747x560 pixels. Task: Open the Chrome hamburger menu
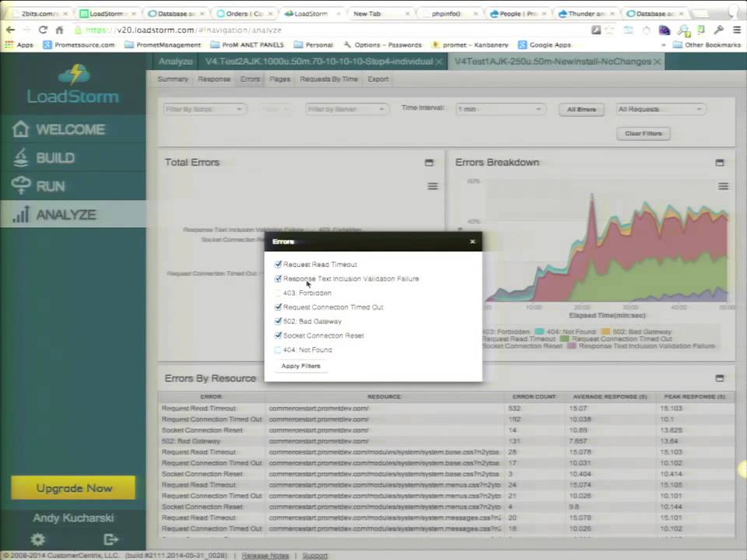tap(737, 30)
